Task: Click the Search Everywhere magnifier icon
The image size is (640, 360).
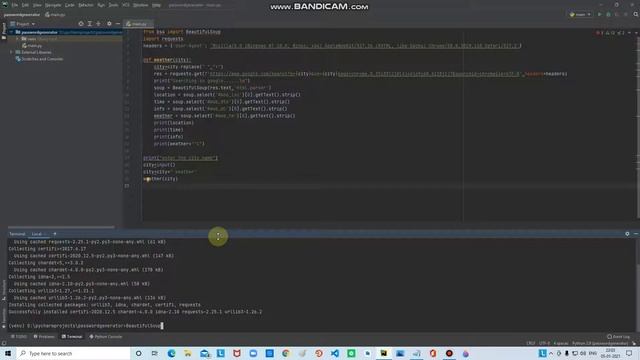Action: click(x=636, y=14)
